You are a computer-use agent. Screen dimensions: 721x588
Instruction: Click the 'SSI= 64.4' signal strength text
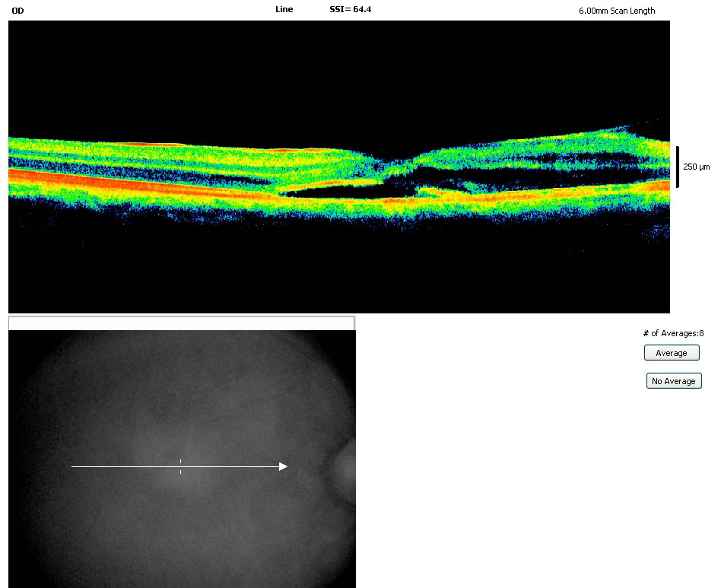[351, 9]
